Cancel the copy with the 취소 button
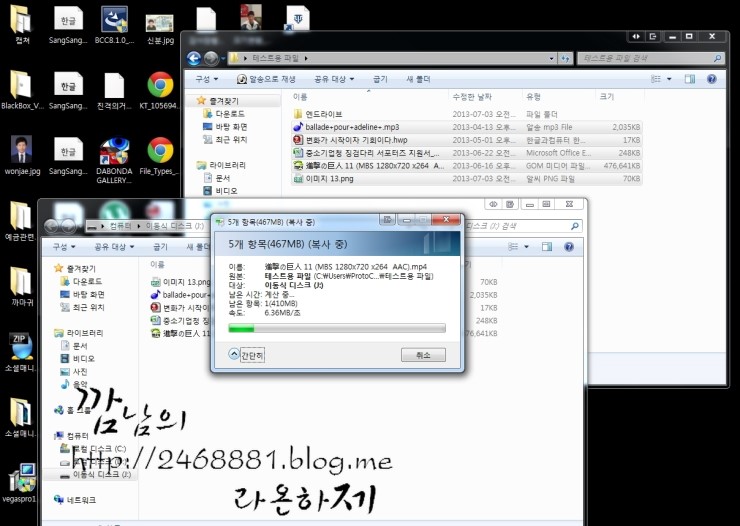This screenshot has width=740, height=526. point(423,355)
